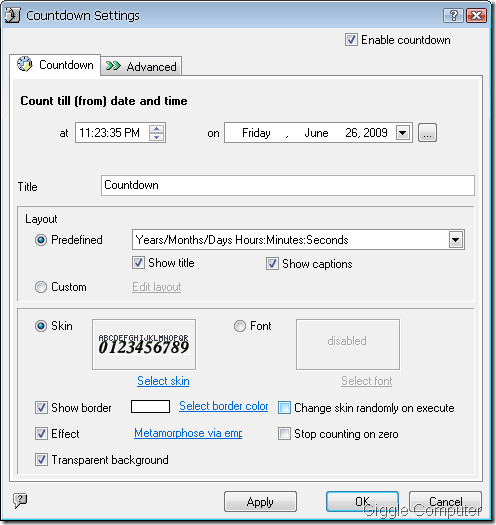Select the Custom layout radio button
The width and height of the screenshot is (496, 525).
41,287
